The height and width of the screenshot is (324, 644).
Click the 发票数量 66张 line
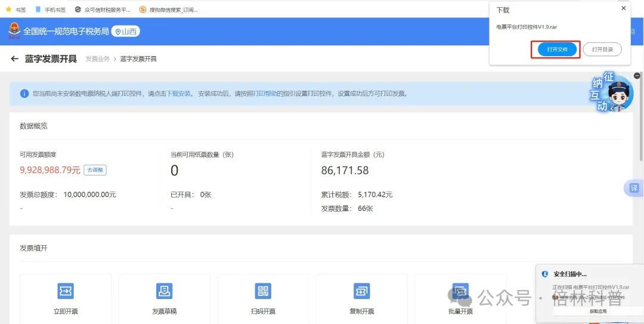(x=347, y=208)
